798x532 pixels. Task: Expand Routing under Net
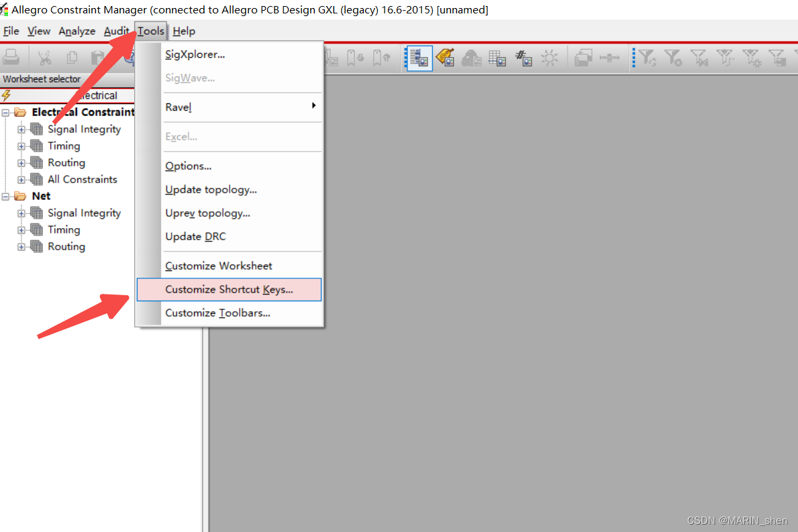tap(21, 247)
